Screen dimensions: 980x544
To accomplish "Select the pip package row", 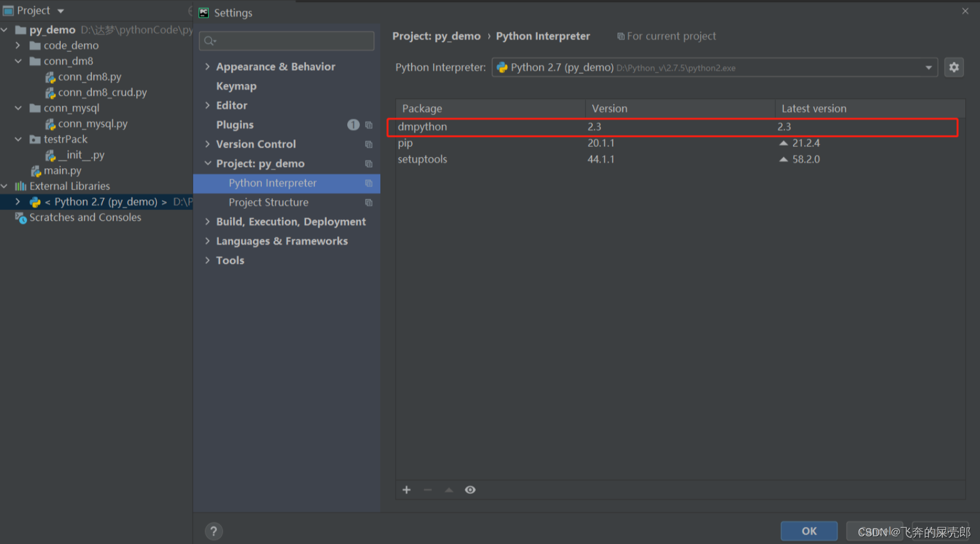I will tap(680, 143).
